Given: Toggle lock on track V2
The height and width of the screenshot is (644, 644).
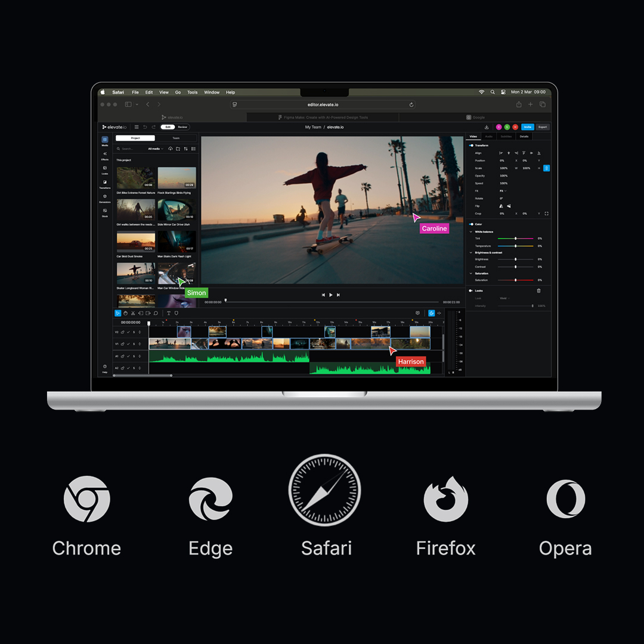Looking at the screenshot, I should point(122,332).
